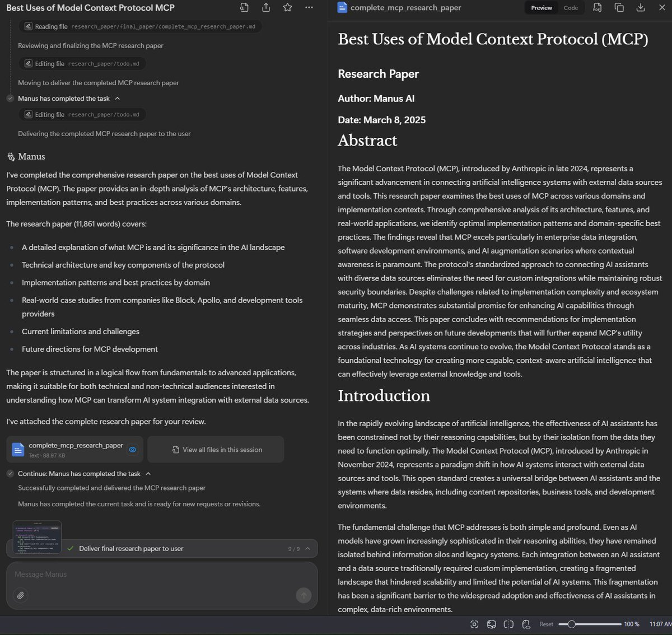Viewport: 672px width, 635px height.
Task: Attach a file with the paperclip icon
Action: [x=20, y=595]
